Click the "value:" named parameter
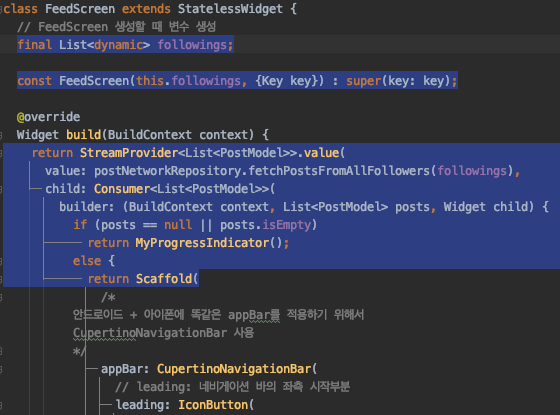Viewport: 560px width, 415px height. coord(66,171)
